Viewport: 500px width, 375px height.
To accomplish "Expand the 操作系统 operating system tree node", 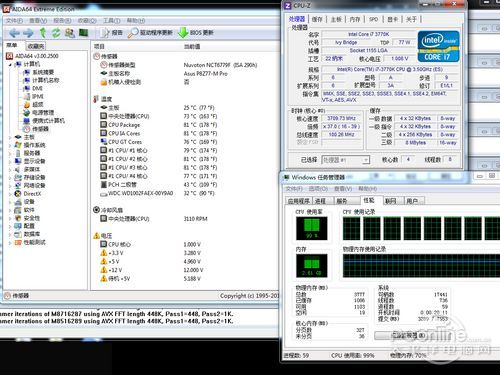I will (10, 145).
